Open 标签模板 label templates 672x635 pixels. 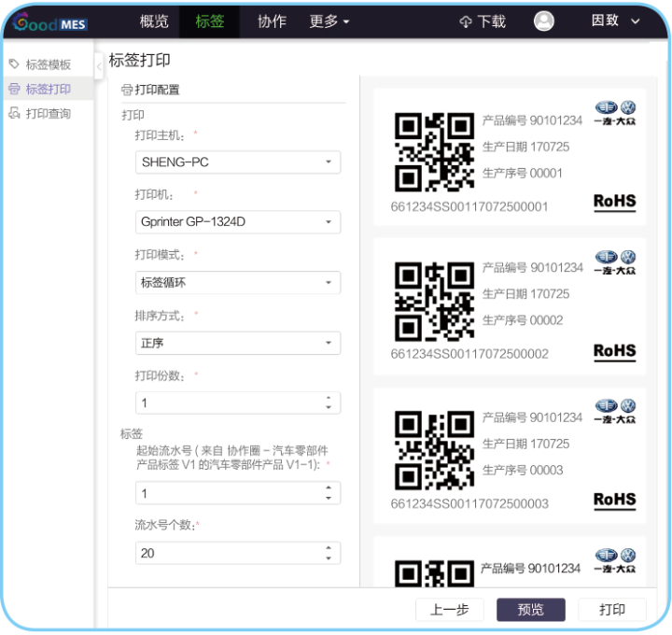click(x=49, y=64)
